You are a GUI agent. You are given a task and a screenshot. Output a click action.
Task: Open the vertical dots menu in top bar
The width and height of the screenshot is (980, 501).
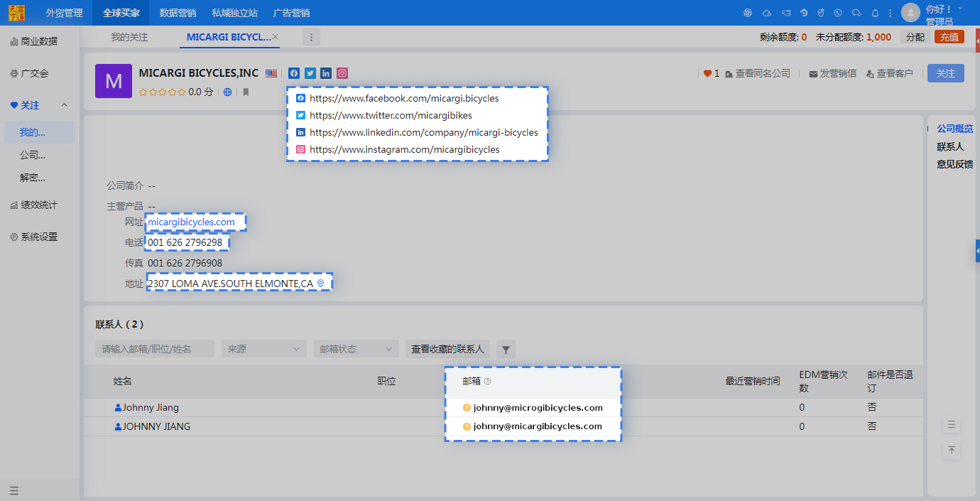890,13
